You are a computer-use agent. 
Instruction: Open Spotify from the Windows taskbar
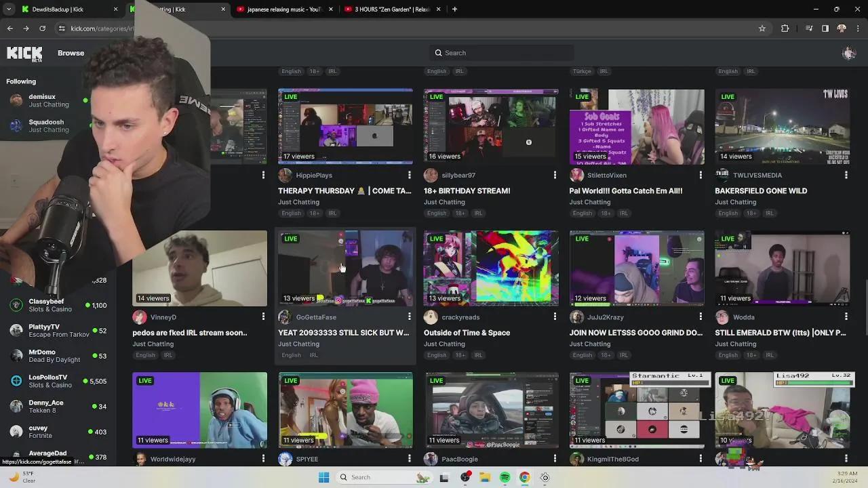(x=505, y=477)
